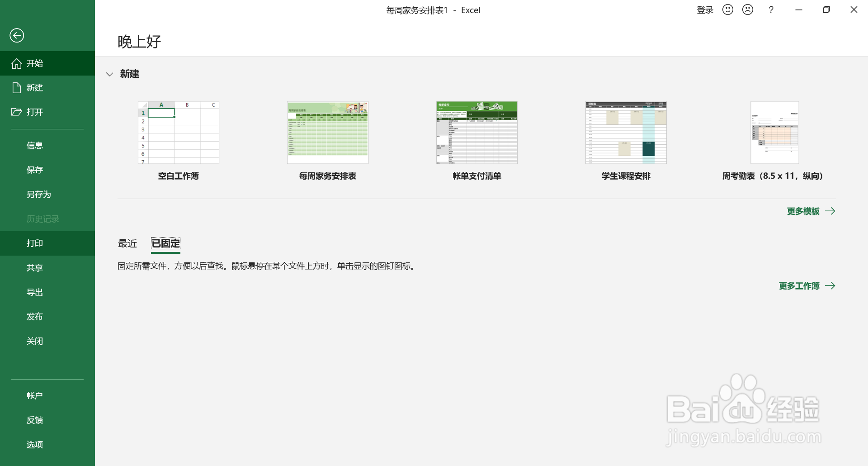Click the 新建 section heading
868x466 pixels.
tap(130, 74)
